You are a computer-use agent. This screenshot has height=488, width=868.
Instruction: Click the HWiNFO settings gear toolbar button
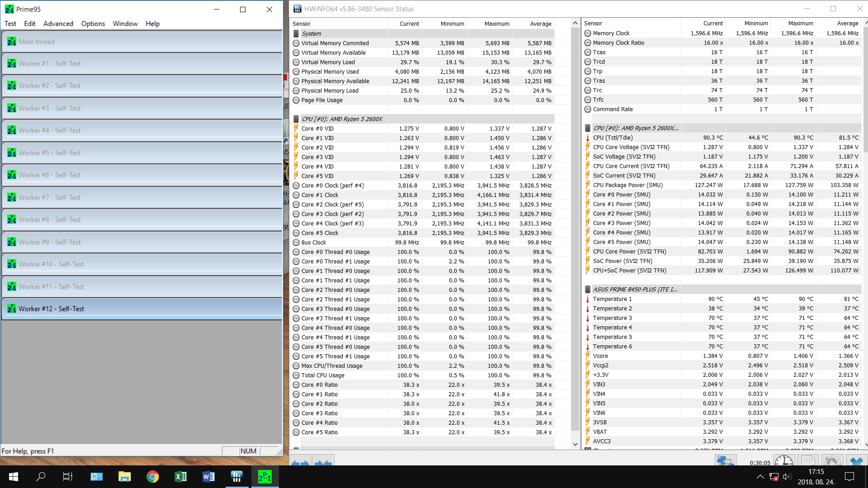pyautogui.click(x=832, y=460)
